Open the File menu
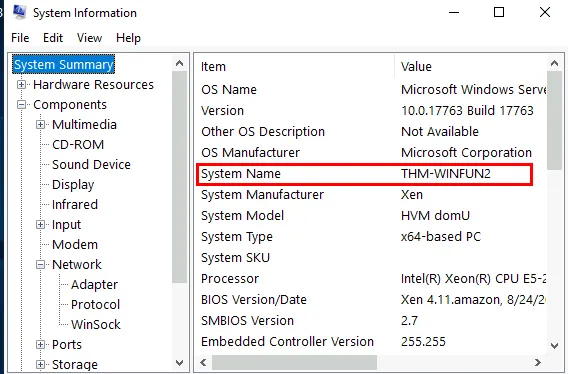Image resolution: width=568 pixels, height=374 pixels. tap(20, 38)
